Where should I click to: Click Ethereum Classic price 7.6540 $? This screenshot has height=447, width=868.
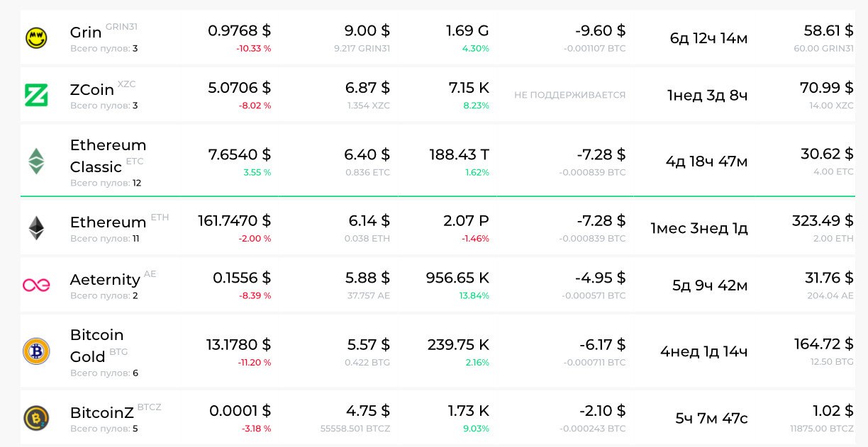[x=239, y=154]
